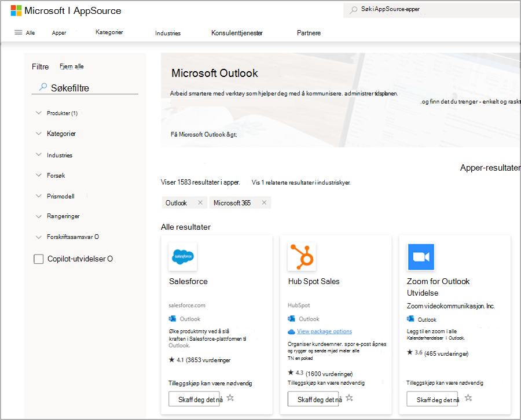Image resolution: width=521 pixels, height=420 pixels.
Task: Click Outlook product icon on Salesforce card
Action: click(x=173, y=319)
